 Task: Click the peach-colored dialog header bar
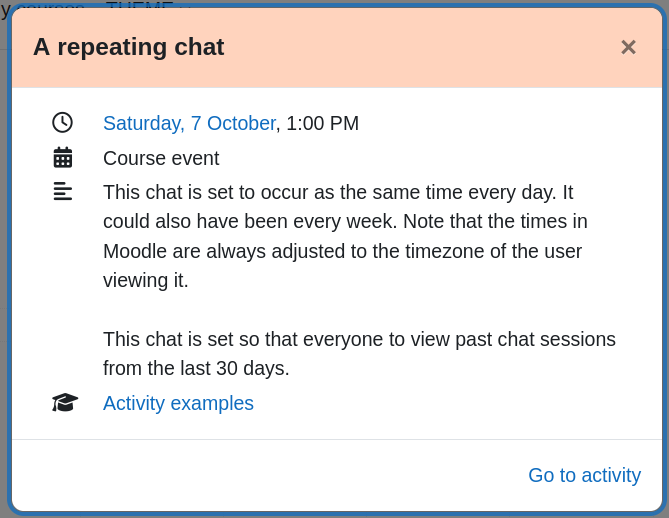(337, 48)
